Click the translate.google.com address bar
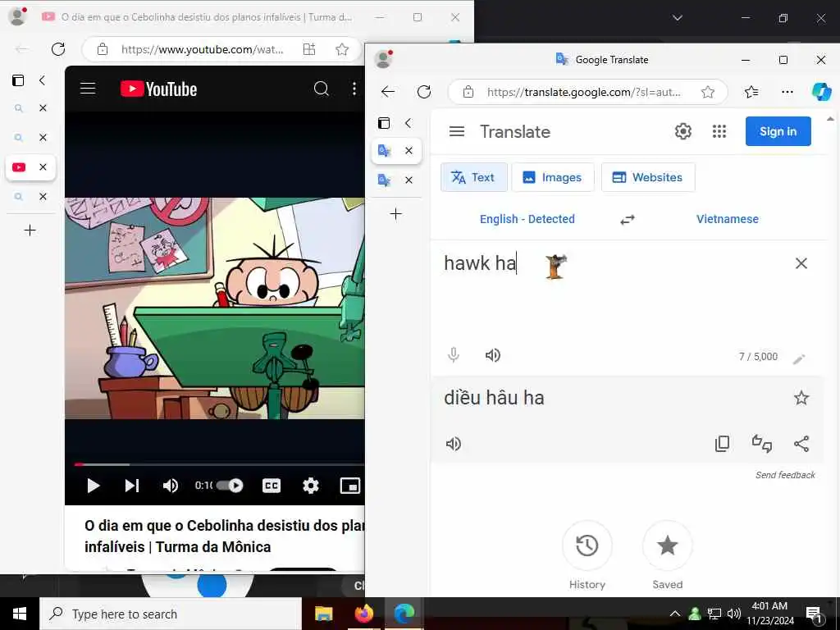Screen dimensions: 840x630 (x=584, y=92)
